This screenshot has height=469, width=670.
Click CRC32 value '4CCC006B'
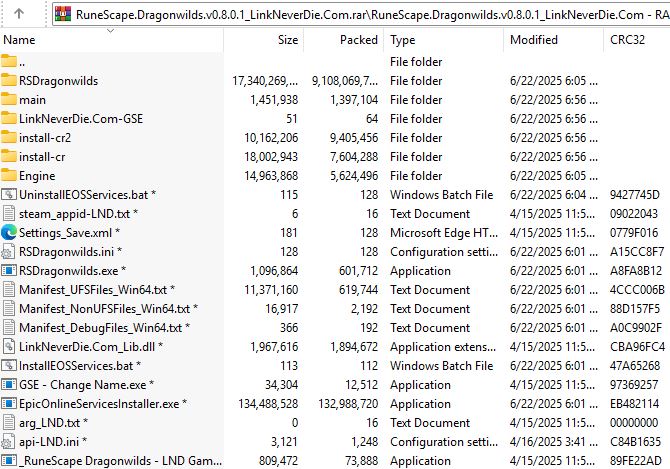637,290
